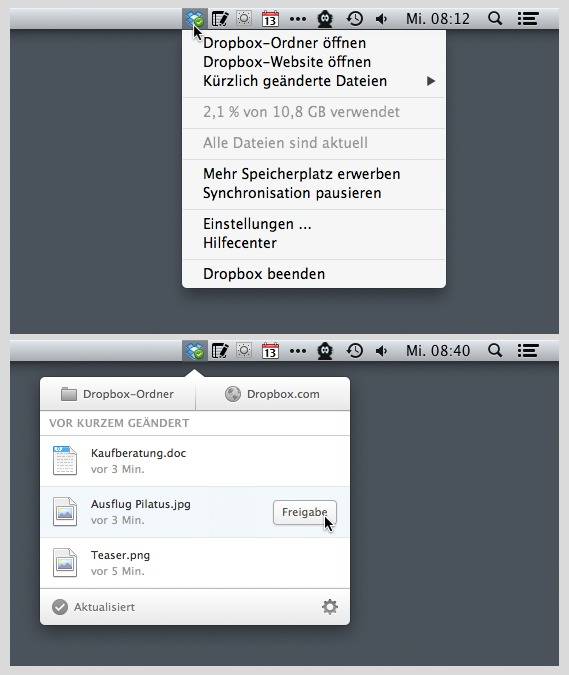The width and height of the screenshot is (569, 675).
Task: Open calendar 13 icon in 08:12 menu bar
Action: [270, 19]
